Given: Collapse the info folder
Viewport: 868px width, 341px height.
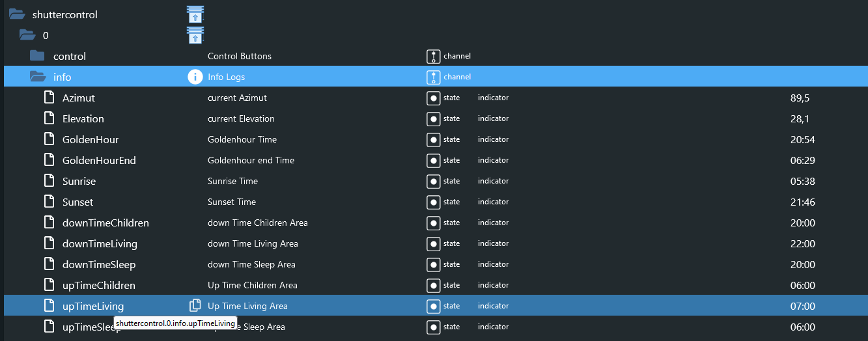Looking at the screenshot, I should [x=37, y=77].
